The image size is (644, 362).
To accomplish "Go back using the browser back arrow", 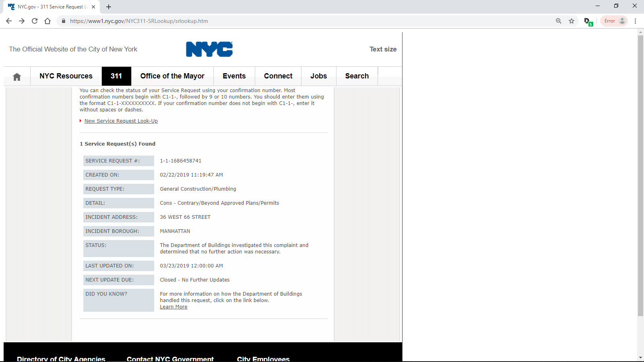I will 9,21.
